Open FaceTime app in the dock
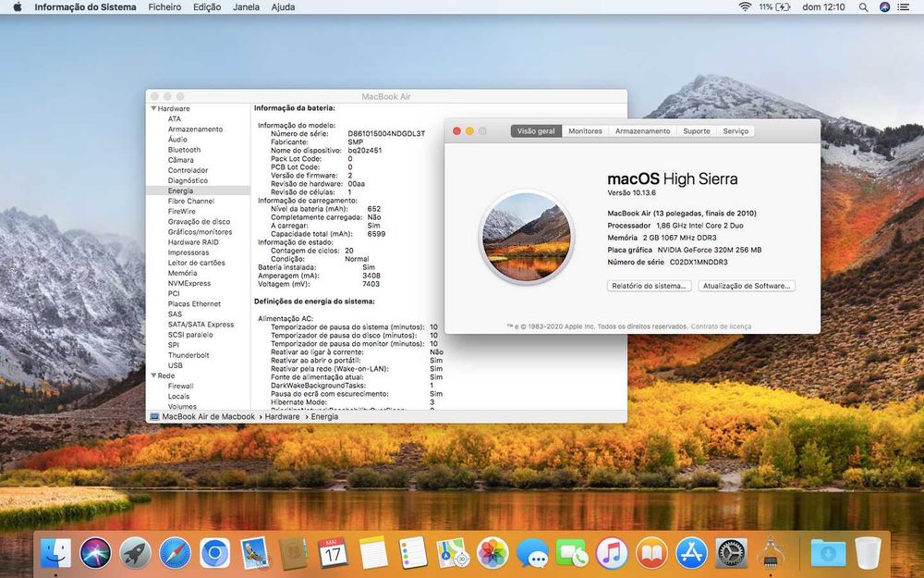This screenshot has height=578, width=924. click(x=572, y=553)
